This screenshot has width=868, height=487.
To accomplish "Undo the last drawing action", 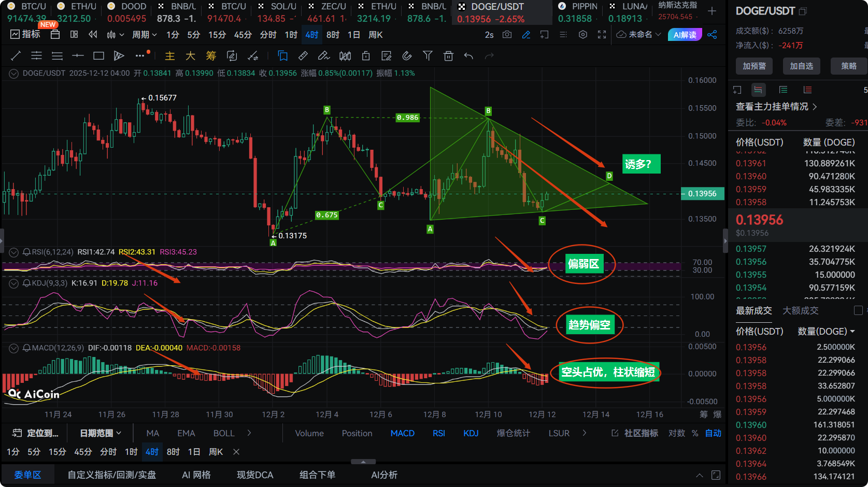I will click(x=468, y=56).
